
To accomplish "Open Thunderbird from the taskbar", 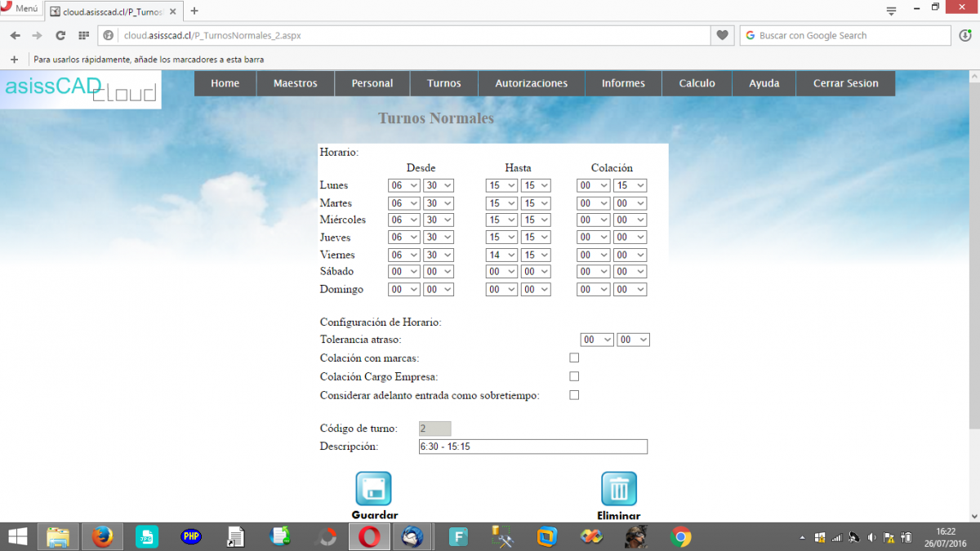I will [413, 537].
